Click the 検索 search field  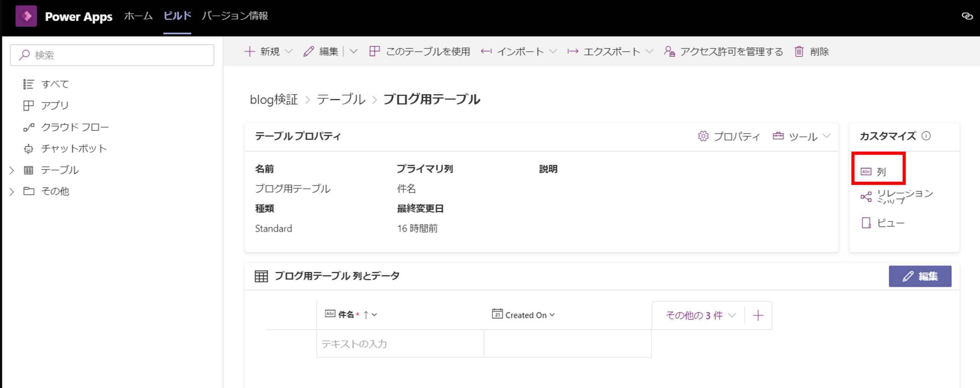(112, 55)
